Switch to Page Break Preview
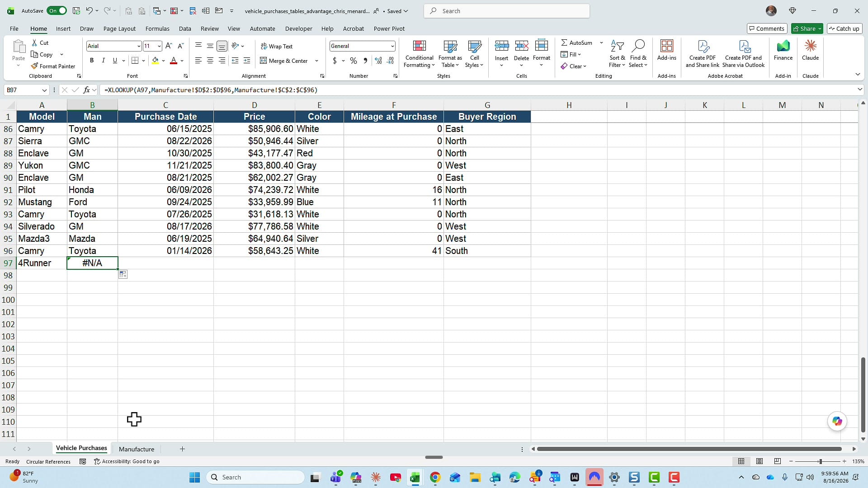 pyautogui.click(x=778, y=461)
